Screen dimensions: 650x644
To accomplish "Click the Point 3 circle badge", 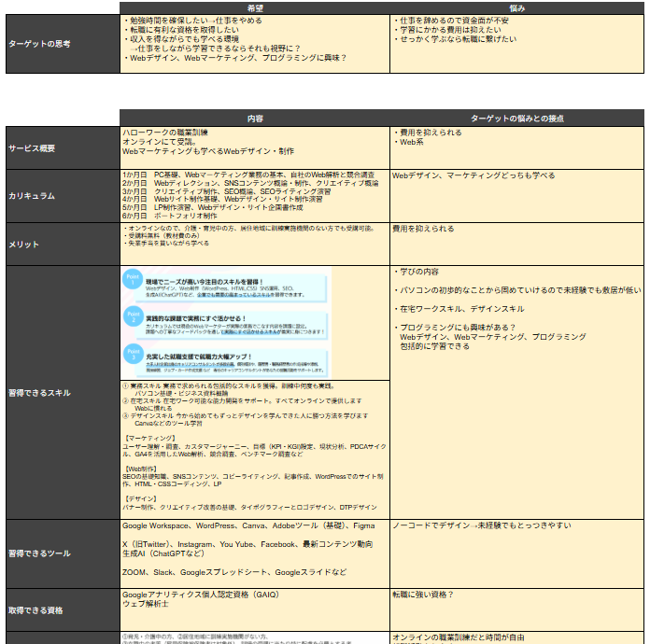I will (133, 357).
